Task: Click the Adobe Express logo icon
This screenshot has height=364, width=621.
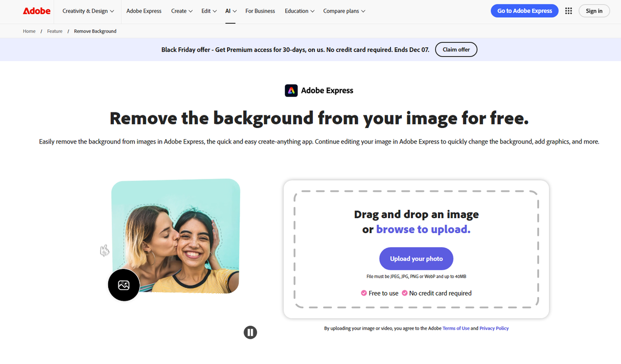Action: [291, 90]
